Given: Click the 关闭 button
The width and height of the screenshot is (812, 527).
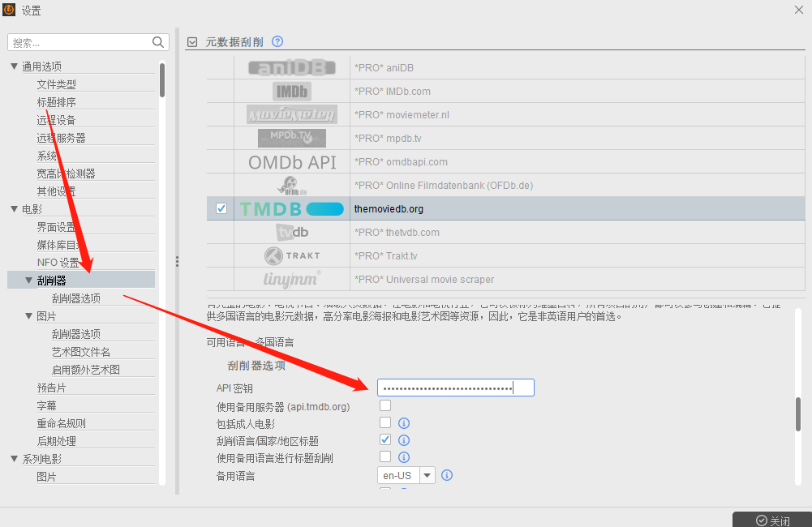Looking at the screenshot, I should tap(772, 520).
